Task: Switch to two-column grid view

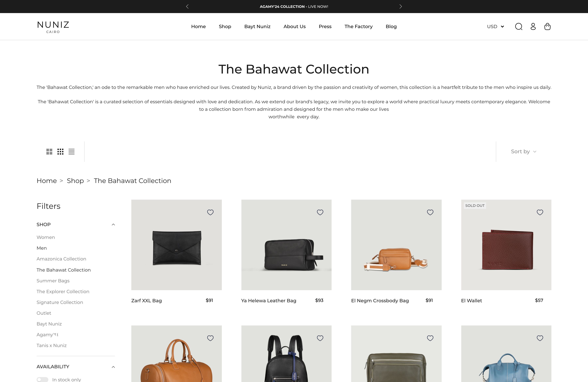Action: click(x=49, y=151)
